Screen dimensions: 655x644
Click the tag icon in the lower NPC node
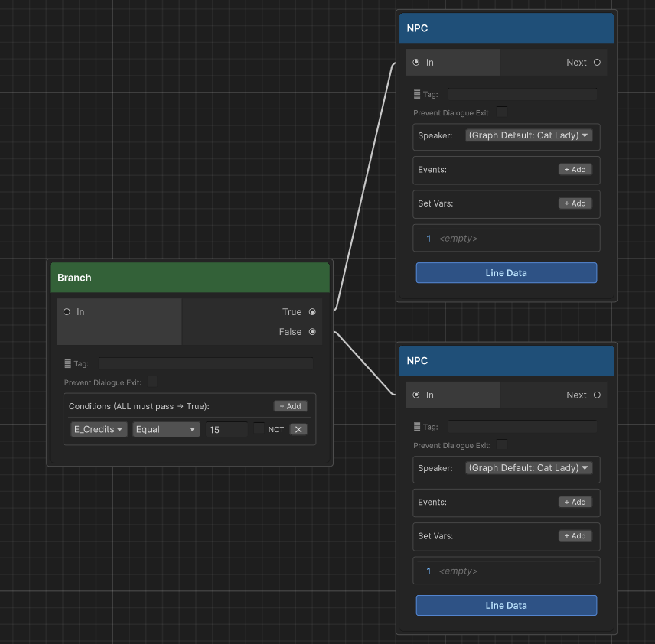[x=417, y=427]
